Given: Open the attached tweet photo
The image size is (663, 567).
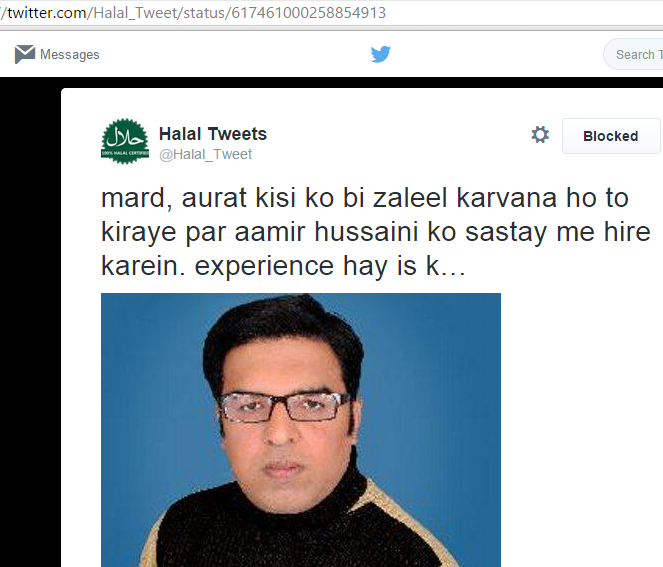Looking at the screenshot, I should (x=301, y=430).
